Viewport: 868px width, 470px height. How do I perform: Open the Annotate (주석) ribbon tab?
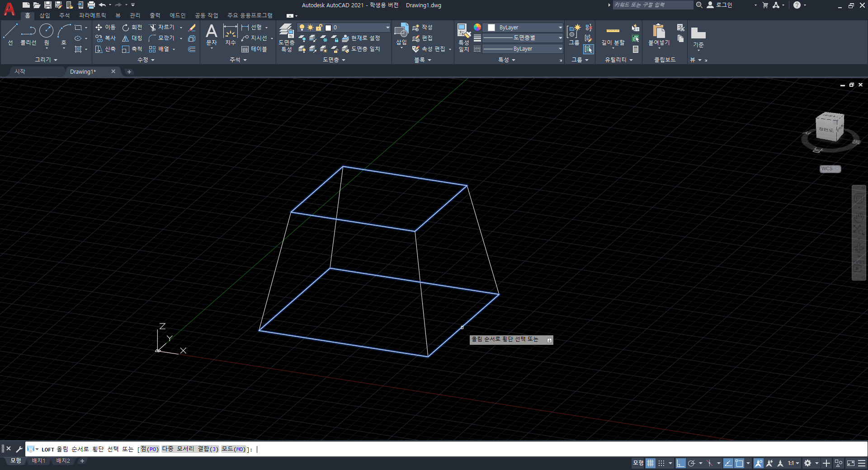[65, 15]
